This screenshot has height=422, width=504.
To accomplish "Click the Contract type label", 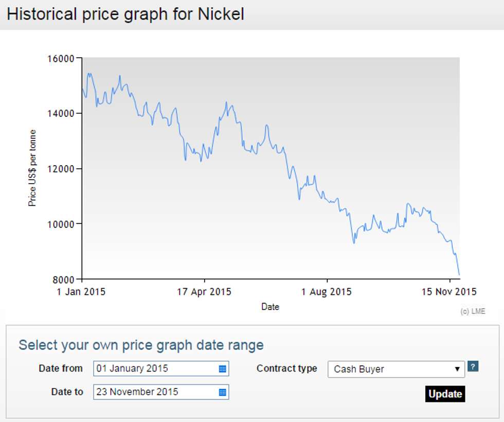I will [x=286, y=368].
